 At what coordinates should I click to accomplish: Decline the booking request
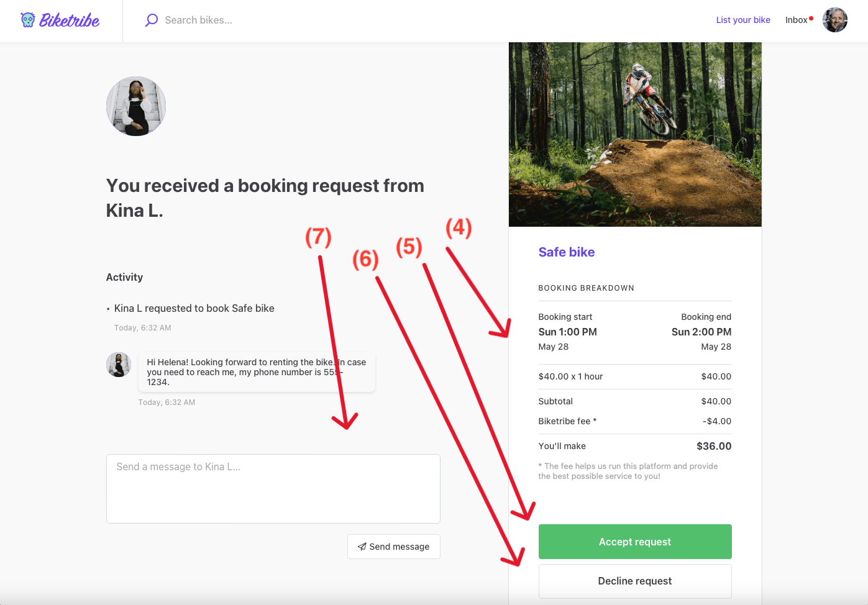coord(634,581)
